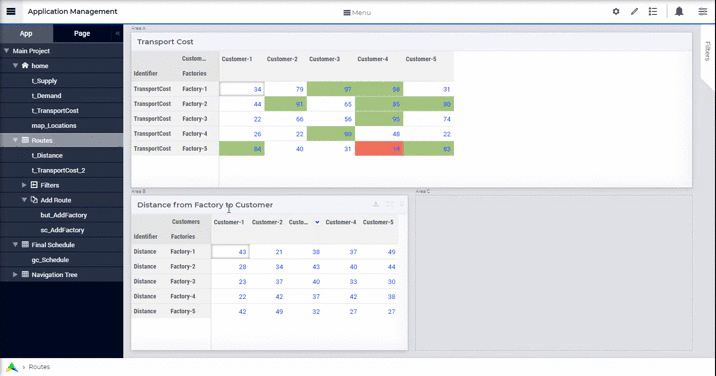Click the pencil edit icon in top bar
The image size is (716, 376).
point(634,11)
